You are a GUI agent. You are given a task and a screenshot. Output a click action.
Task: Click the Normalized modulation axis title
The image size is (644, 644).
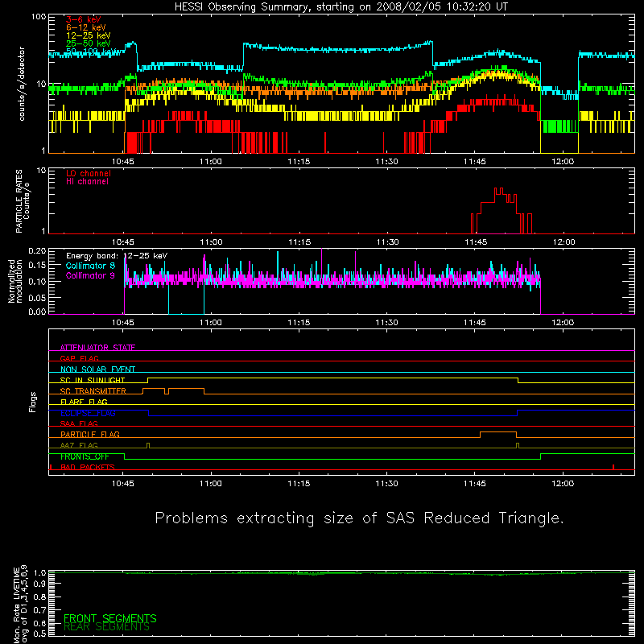tap(15, 281)
